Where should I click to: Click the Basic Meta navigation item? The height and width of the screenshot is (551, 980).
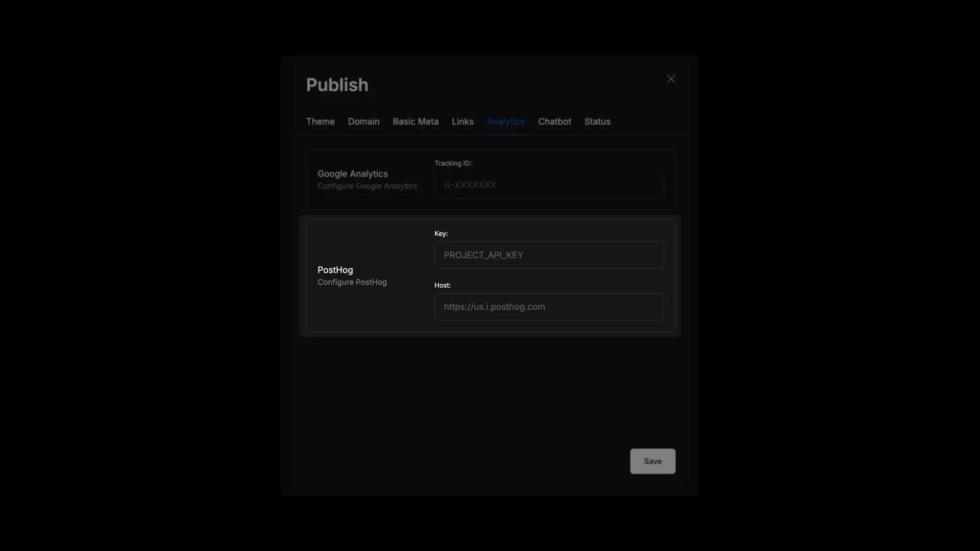click(x=415, y=121)
